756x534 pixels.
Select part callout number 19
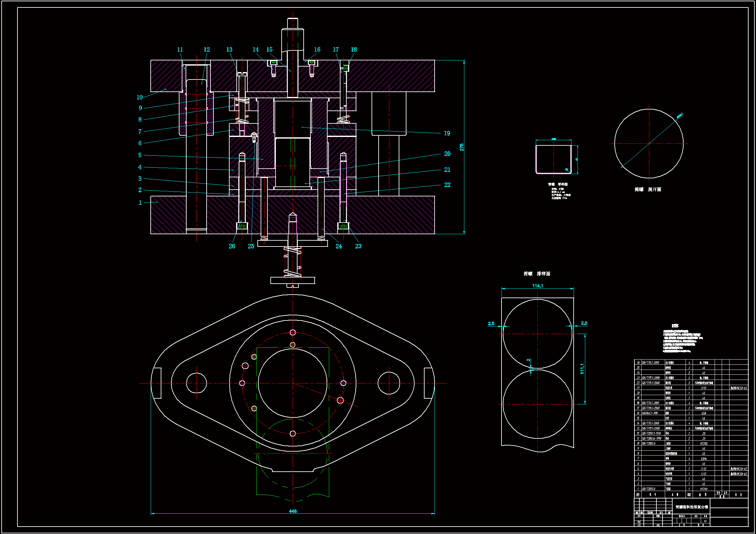point(447,133)
